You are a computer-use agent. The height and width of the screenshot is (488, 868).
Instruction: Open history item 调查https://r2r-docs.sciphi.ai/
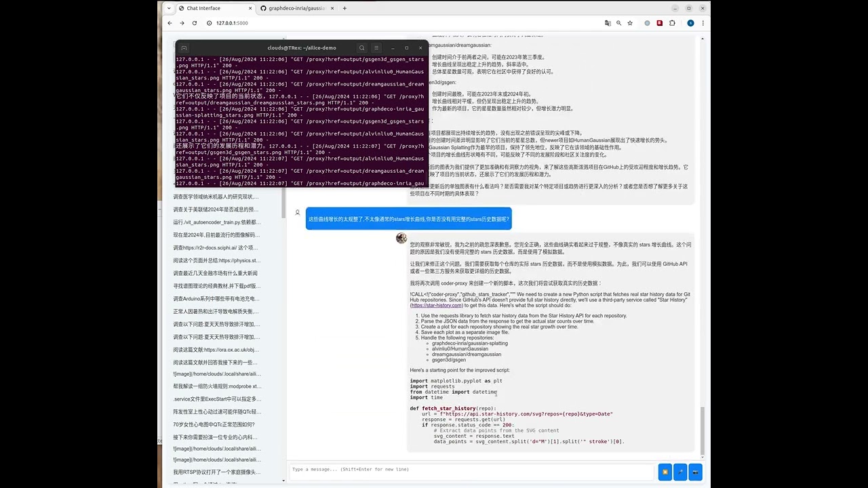point(216,247)
